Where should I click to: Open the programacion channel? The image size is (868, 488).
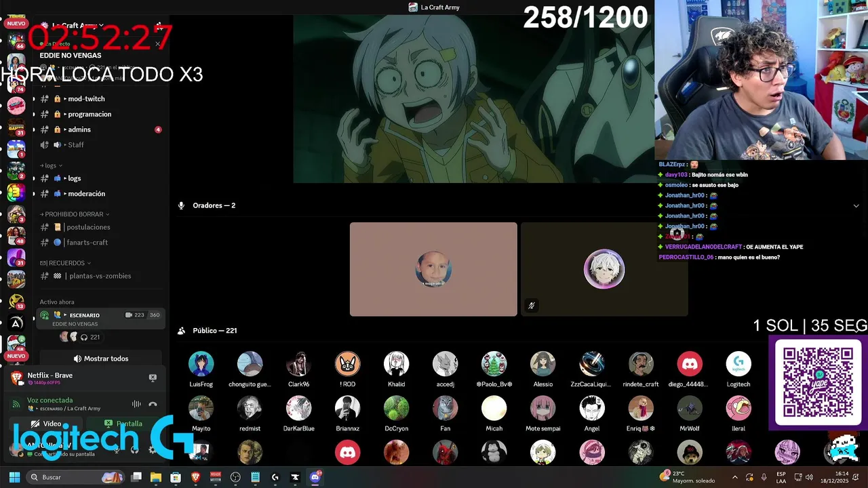[x=99, y=114]
